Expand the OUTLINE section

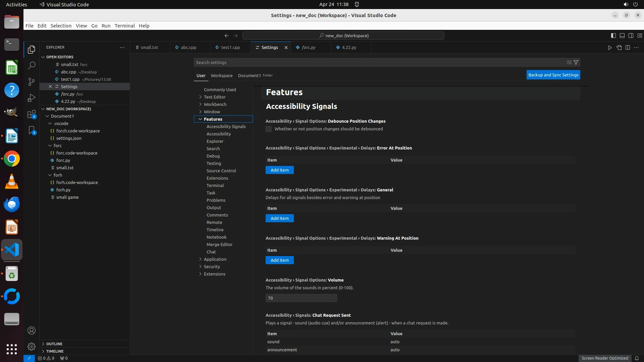[x=54, y=344]
